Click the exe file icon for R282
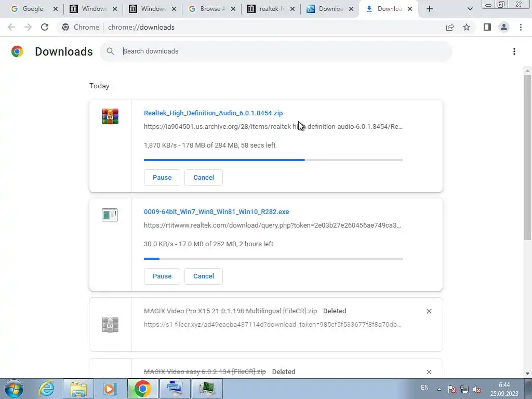 pos(110,215)
